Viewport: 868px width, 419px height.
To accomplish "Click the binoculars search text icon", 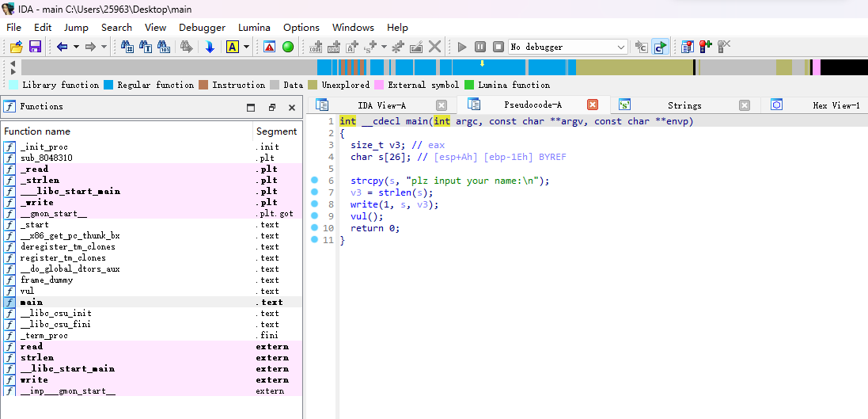I will (146, 47).
